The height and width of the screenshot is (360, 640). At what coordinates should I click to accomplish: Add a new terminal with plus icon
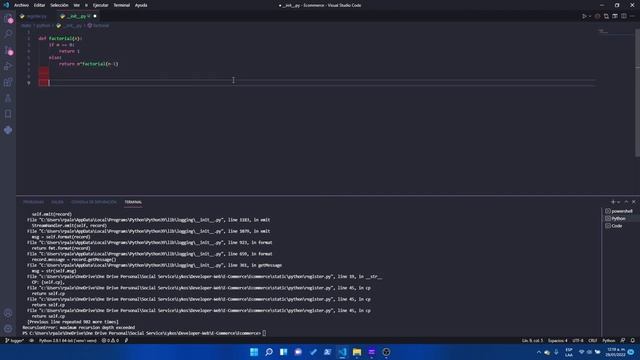point(613,202)
